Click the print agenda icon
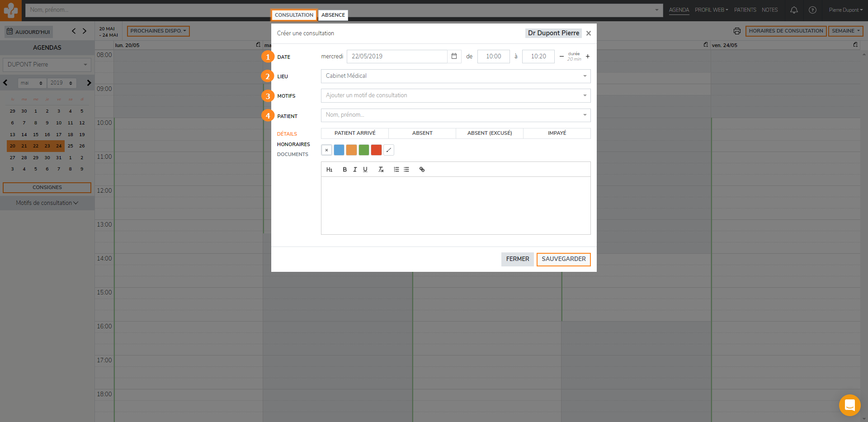Viewport: 868px width, 422px height. [737, 31]
